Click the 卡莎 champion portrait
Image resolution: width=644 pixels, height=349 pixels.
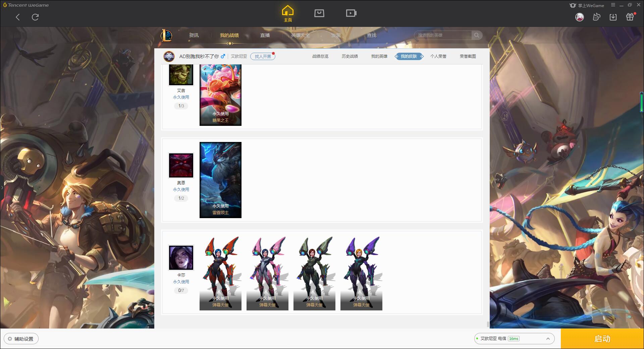pos(181,258)
